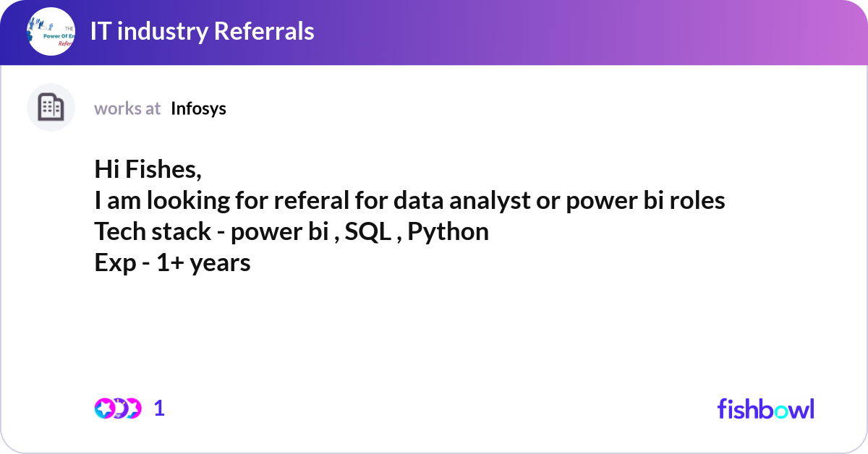Toggle the lightbulb reaction on this post
The image size is (868, 454).
point(119,407)
